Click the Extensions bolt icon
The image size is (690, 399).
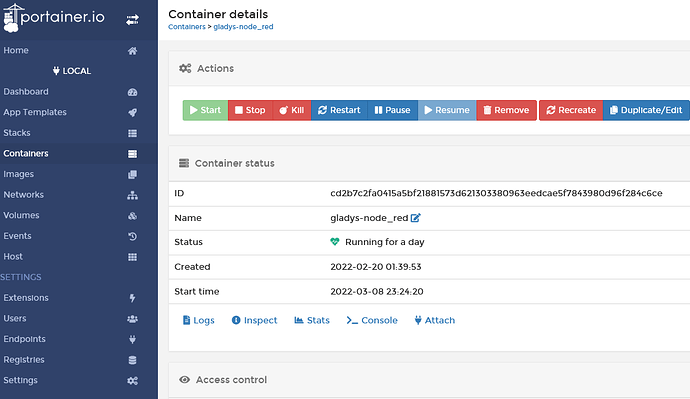click(x=132, y=298)
